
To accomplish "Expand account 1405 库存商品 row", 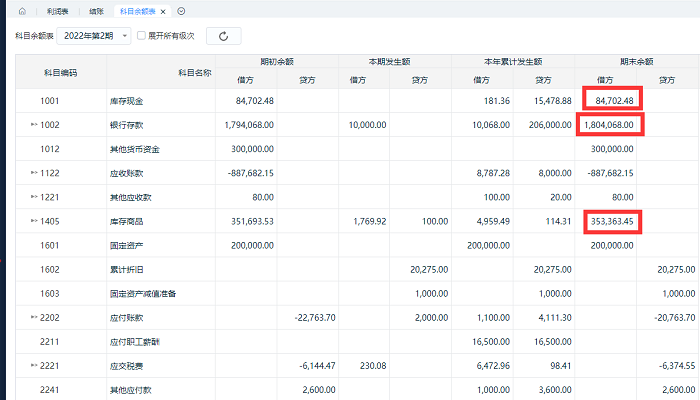I will click(34, 221).
